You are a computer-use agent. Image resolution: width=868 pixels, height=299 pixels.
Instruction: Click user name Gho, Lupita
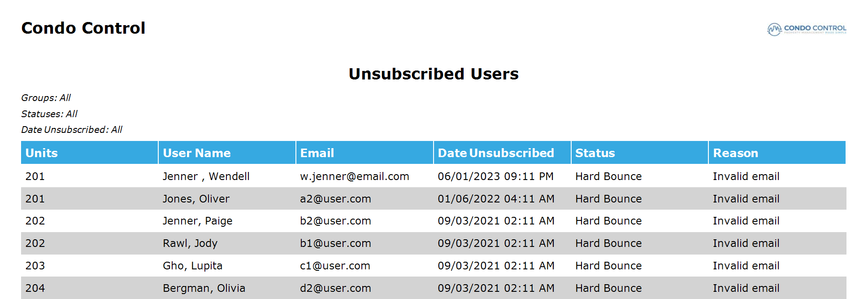point(192,266)
